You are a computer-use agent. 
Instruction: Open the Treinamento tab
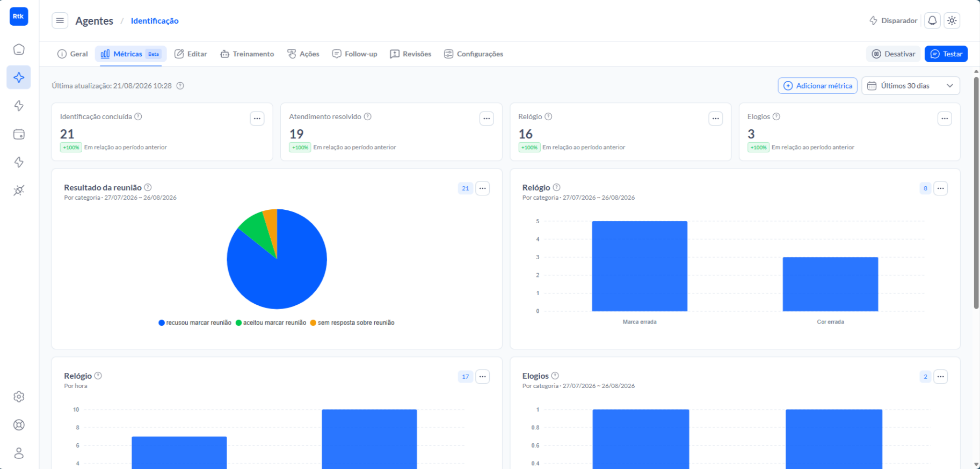click(x=247, y=54)
